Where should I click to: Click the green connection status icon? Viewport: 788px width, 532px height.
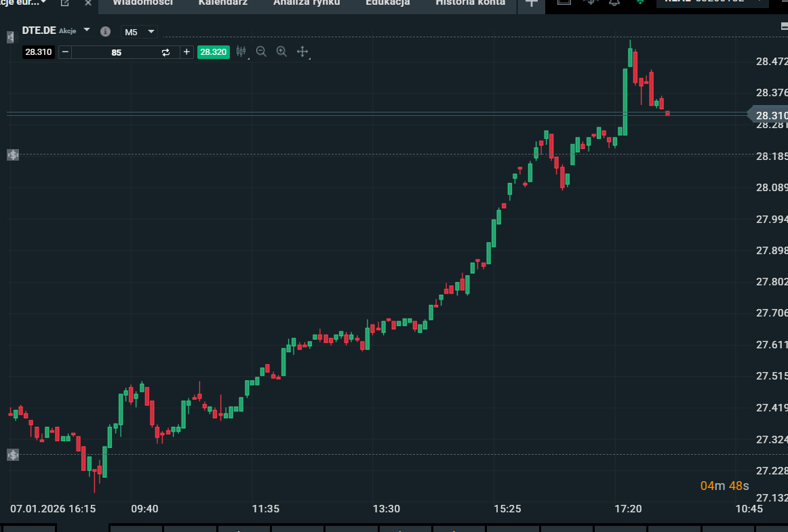639,2
